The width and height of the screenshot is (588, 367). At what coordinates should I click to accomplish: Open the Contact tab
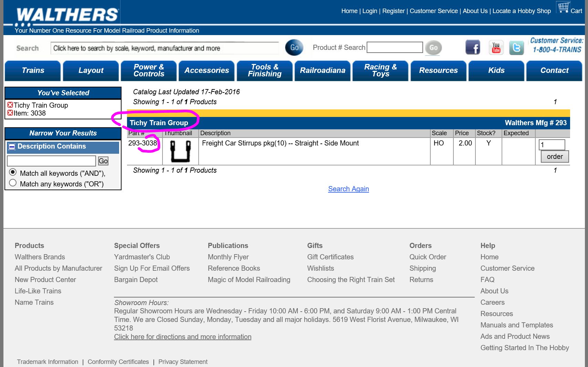554,71
